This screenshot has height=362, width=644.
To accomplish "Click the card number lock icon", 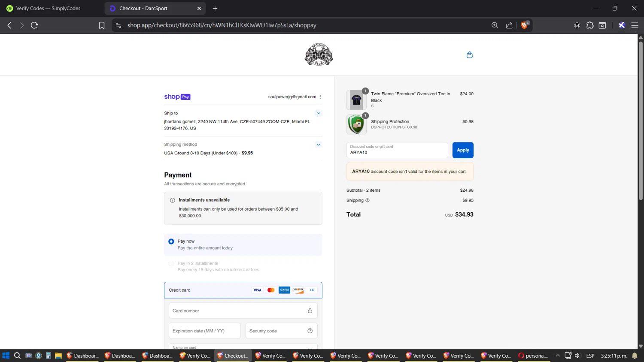I will click(310, 311).
